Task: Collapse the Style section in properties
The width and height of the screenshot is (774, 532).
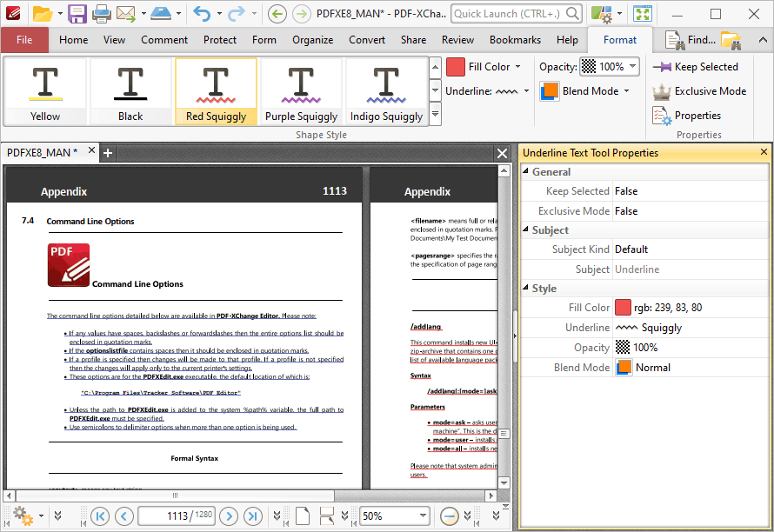Action: tap(525, 288)
